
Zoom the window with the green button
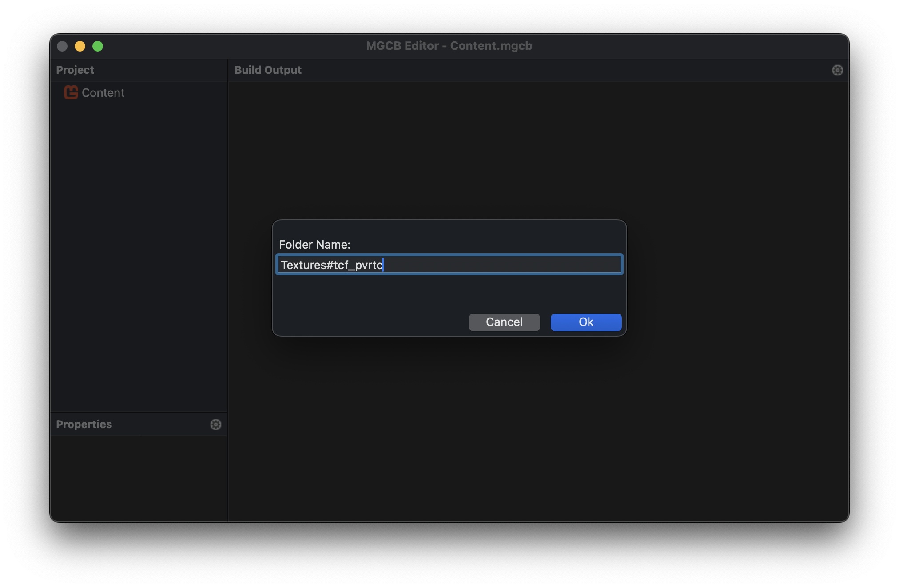click(98, 46)
